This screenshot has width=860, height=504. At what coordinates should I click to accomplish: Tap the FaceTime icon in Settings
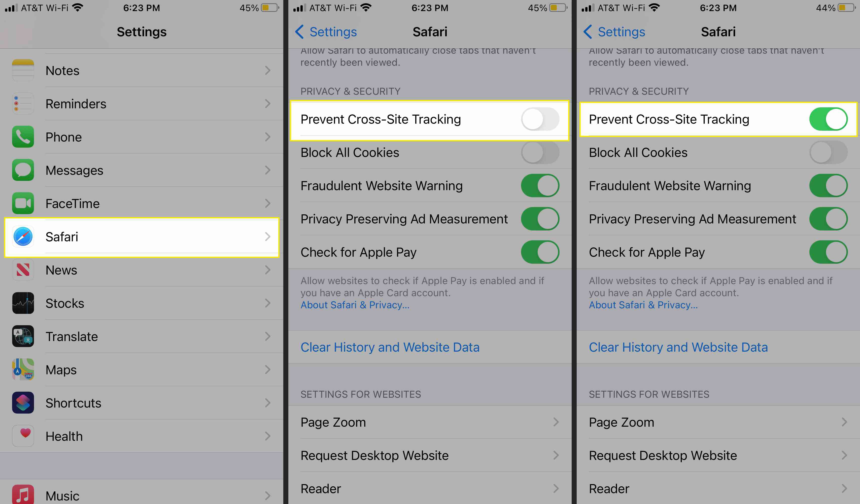[x=22, y=203]
